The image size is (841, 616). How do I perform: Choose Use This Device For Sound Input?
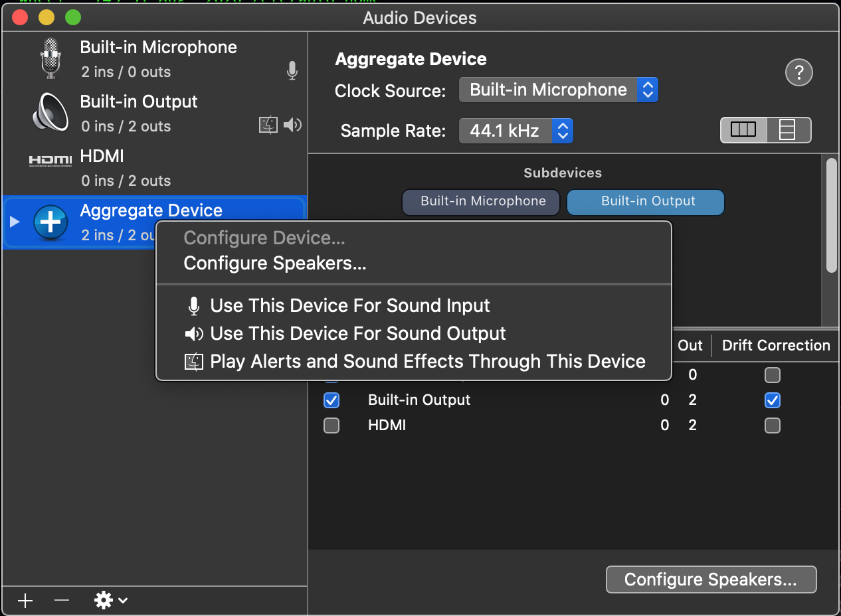pyautogui.click(x=349, y=305)
